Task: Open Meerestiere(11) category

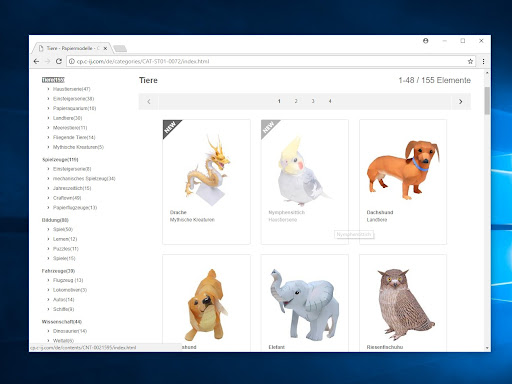Action: click(x=70, y=128)
